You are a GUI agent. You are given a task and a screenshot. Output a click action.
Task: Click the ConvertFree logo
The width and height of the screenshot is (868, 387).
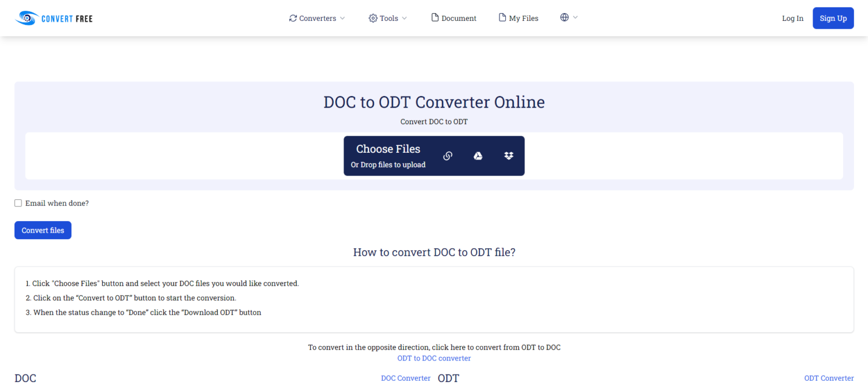click(x=54, y=18)
